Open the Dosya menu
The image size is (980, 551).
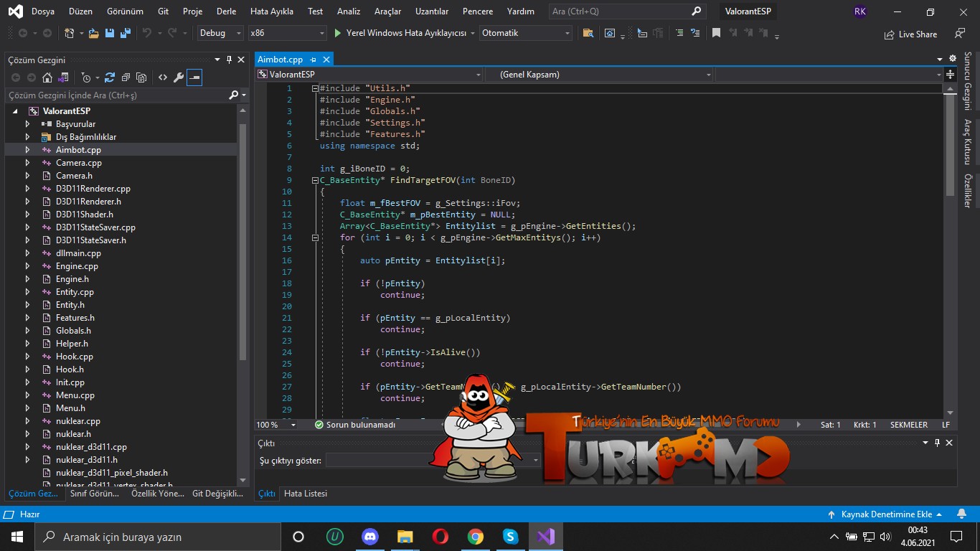pyautogui.click(x=43, y=11)
